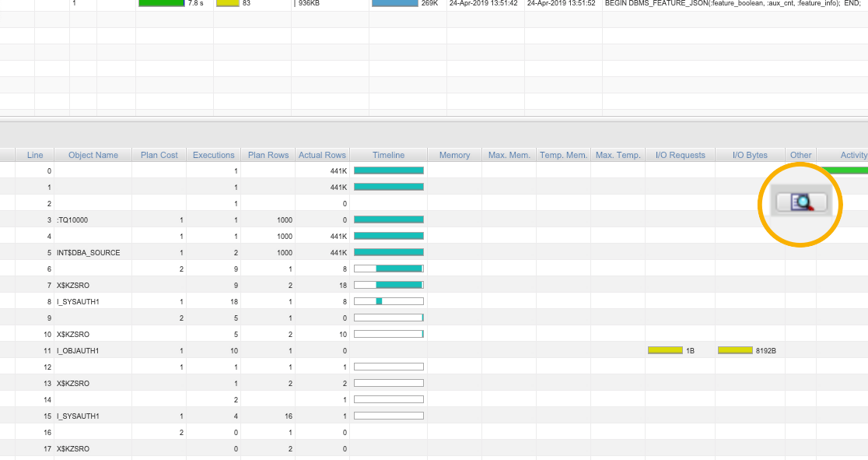Screen dimensions: 868x460
Task: Click the timeline bar for line 9
Action: [x=389, y=318]
